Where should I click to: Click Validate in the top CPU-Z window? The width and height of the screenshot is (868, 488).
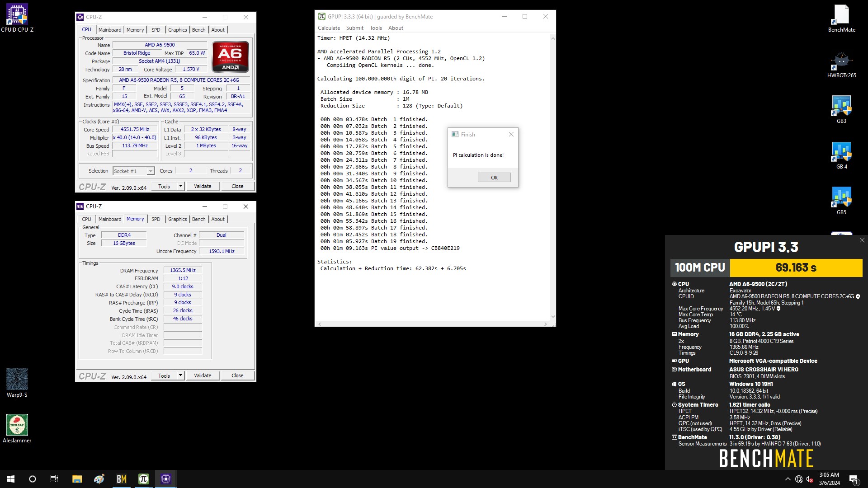[x=203, y=186]
